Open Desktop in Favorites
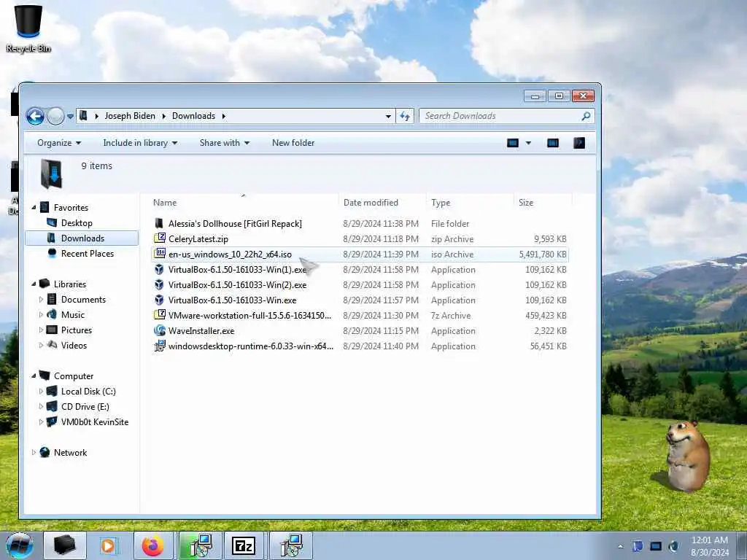This screenshot has width=747, height=560. [x=76, y=223]
